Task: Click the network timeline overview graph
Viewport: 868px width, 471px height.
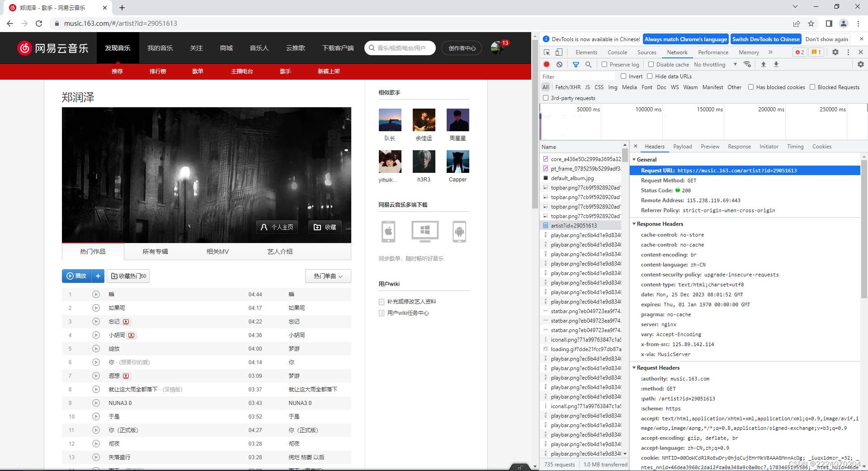Action: (703, 121)
